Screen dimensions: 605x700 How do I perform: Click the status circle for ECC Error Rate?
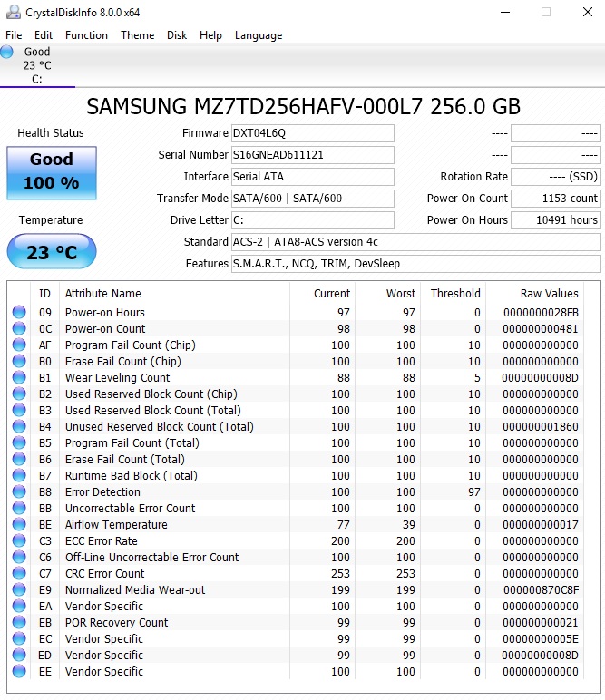click(19, 540)
